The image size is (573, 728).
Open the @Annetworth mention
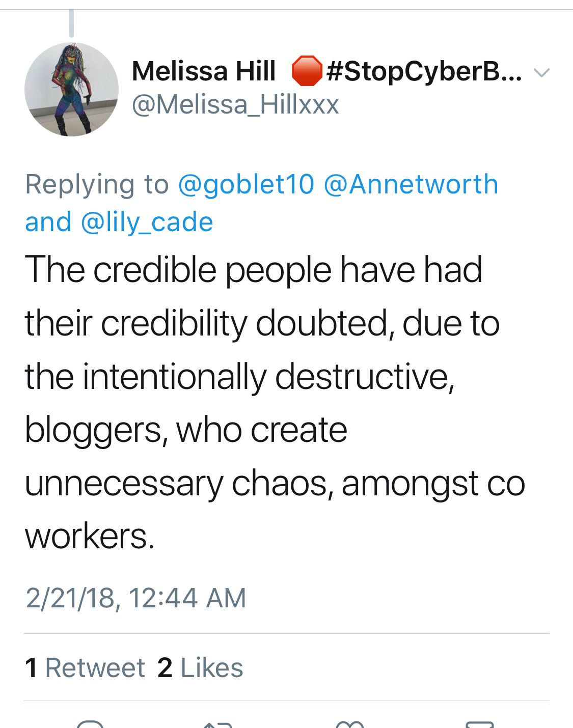[x=411, y=184]
